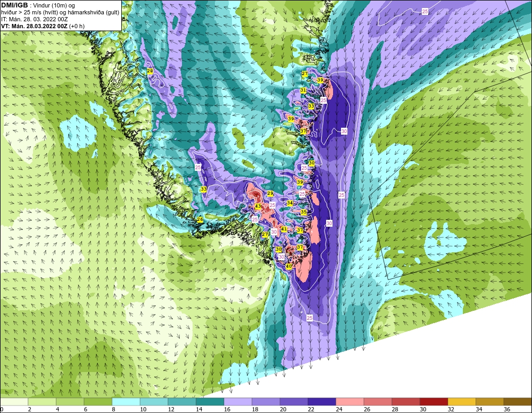Click the '(+0 h)' forecast offset text

[x=77, y=26]
